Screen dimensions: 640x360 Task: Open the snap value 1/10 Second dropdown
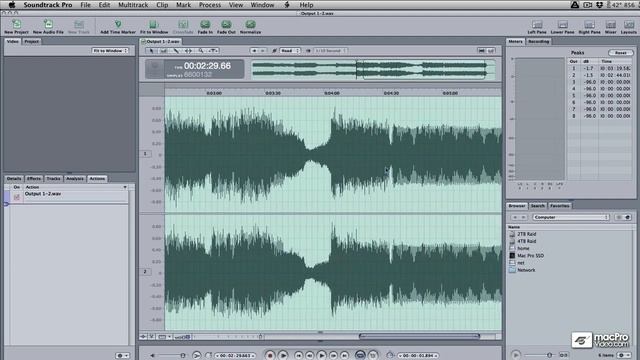click(x=330, y=51)
